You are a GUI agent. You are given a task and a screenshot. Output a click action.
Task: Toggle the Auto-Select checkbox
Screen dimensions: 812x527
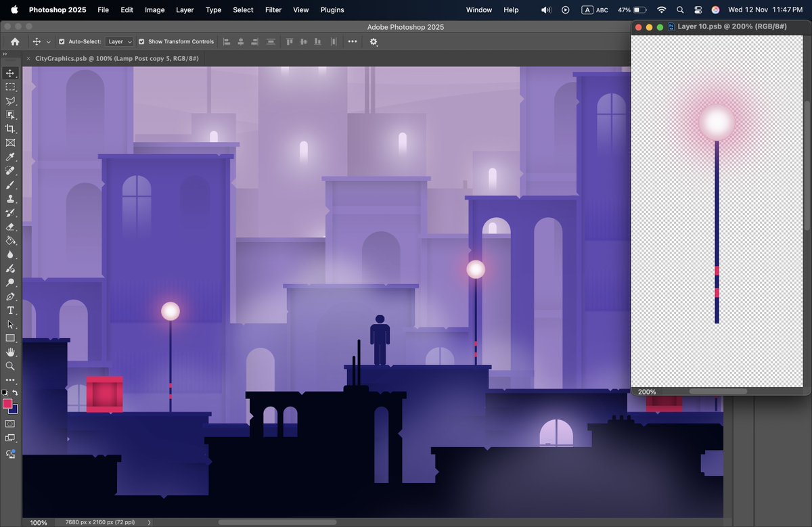62,41
